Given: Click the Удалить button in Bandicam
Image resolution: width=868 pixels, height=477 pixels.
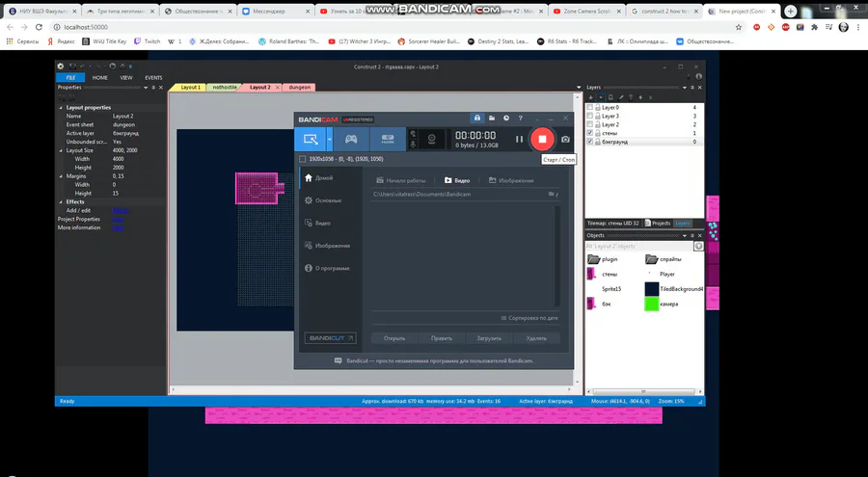Looking at the screenshot, I should coord(536,338).
